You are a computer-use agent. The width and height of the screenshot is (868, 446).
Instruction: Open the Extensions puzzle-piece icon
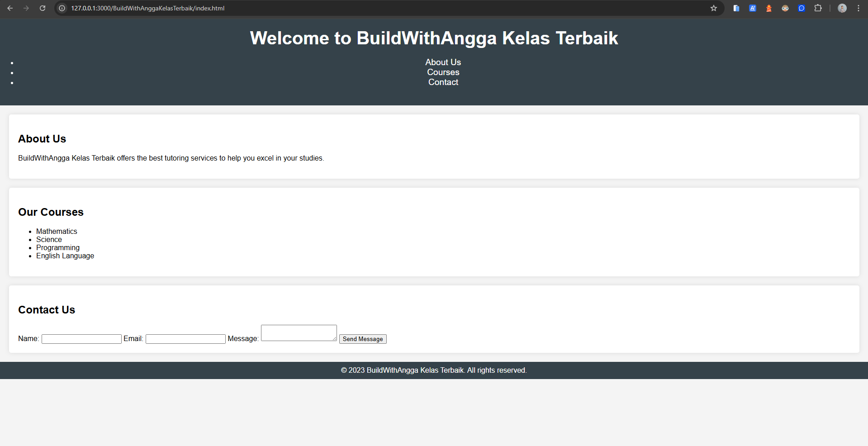[x=818, y=8]
